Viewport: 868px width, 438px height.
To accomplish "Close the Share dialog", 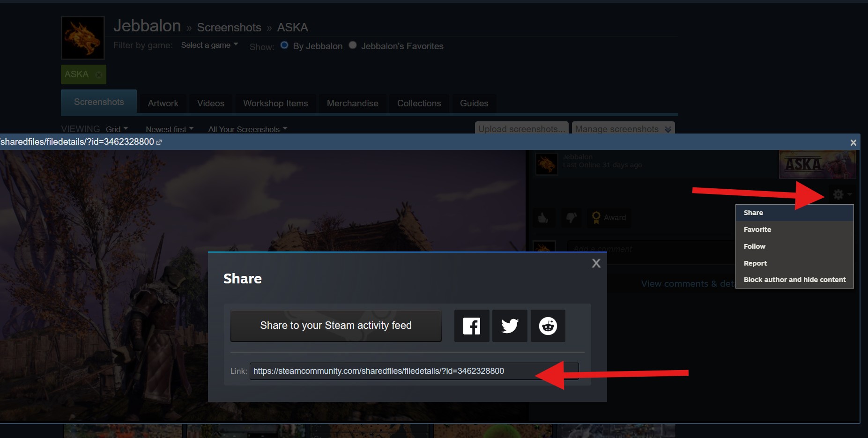I will pos(596,263).
